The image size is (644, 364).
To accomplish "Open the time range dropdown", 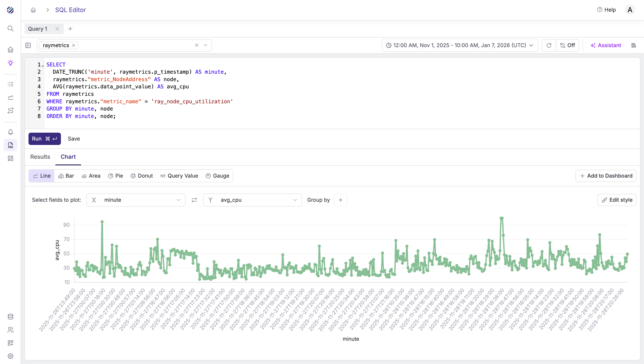I will [460, 45].
